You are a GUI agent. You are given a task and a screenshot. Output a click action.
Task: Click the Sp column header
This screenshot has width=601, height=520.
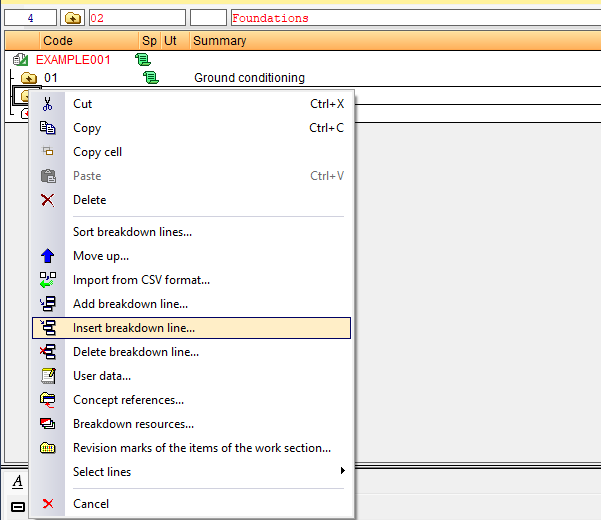(x=149, y=41)
